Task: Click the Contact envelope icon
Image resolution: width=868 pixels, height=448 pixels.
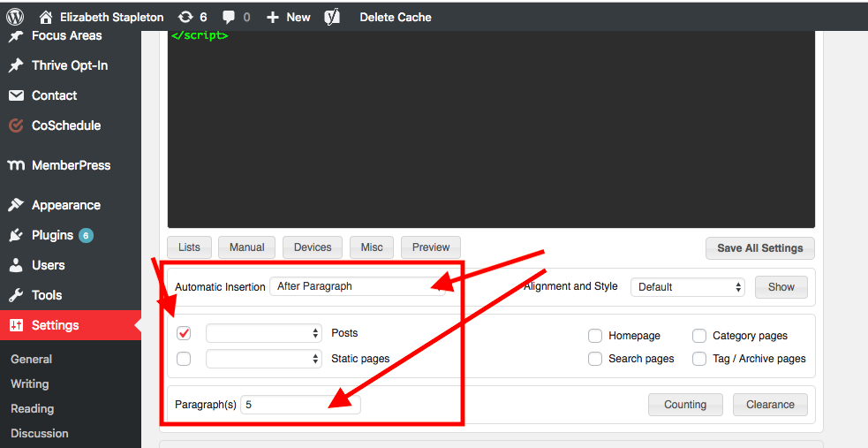Action: coord(16,95)
